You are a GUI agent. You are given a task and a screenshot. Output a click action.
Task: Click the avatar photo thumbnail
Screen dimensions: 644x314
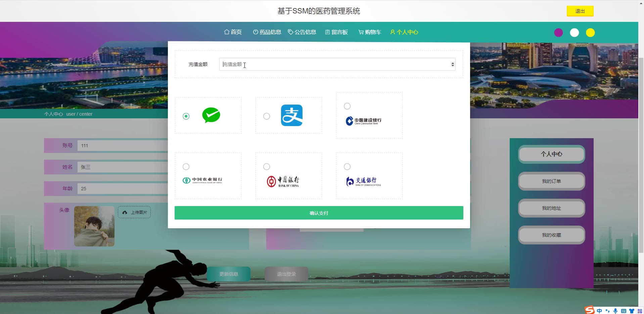tap(94, 226)
